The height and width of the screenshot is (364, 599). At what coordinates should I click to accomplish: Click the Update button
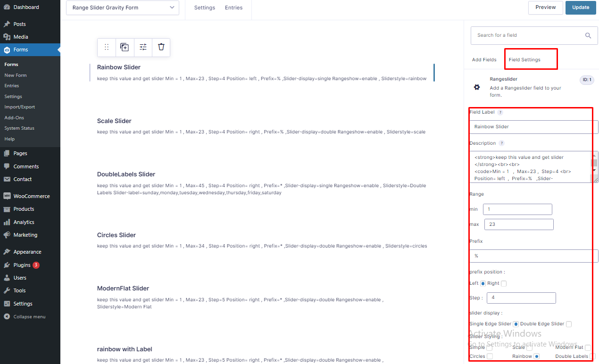point(581,8)
